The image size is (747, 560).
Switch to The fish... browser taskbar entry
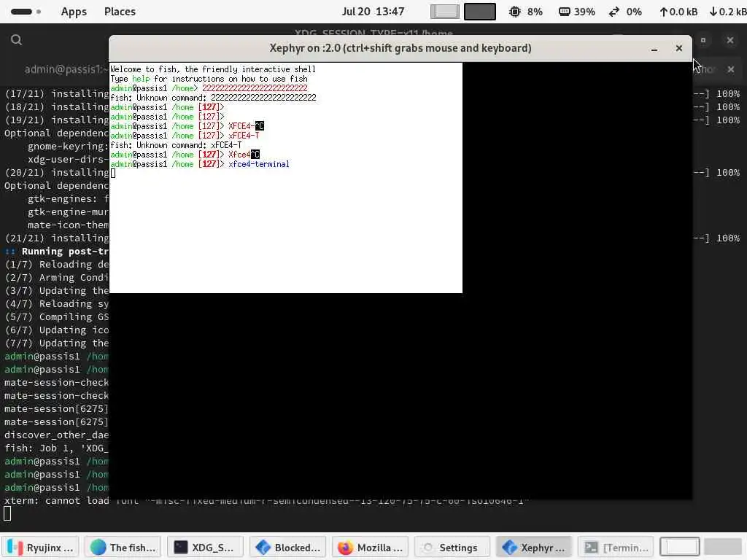[x=123, y=548]
